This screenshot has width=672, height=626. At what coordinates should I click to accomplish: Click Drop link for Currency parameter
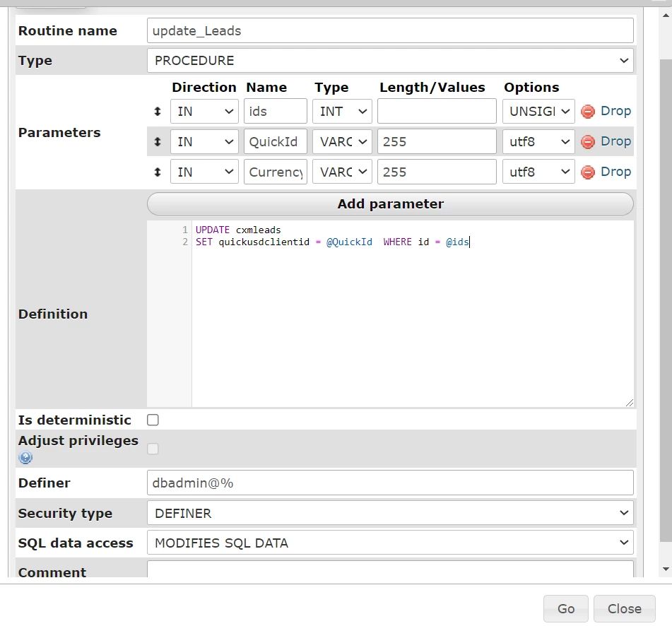coord(616,172)
